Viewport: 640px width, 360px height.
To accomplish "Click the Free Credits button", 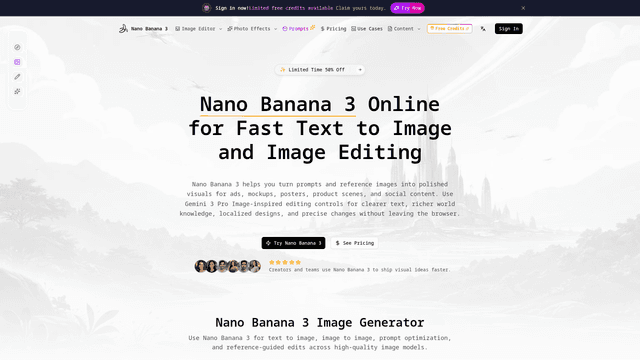I will click(x=449, y=29).
